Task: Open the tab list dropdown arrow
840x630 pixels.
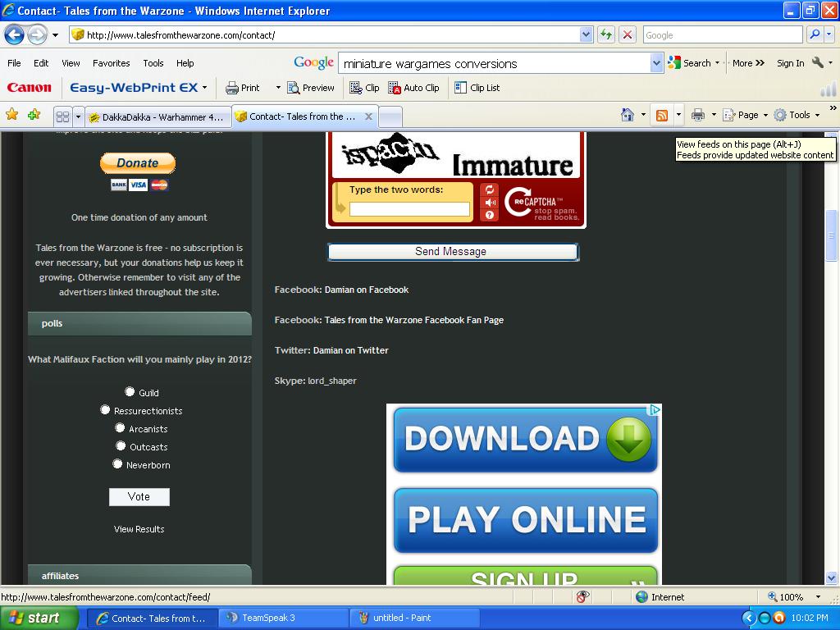Action: 78,116
